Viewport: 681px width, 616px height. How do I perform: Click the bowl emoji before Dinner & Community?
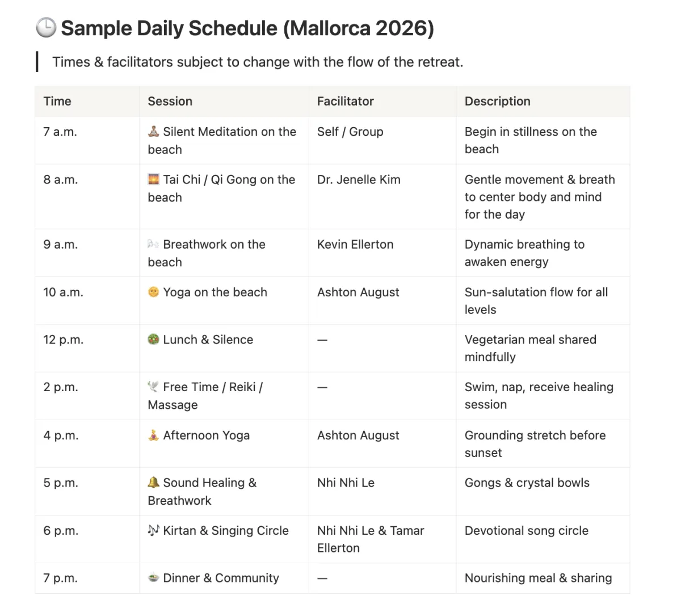tap(153, 578)
